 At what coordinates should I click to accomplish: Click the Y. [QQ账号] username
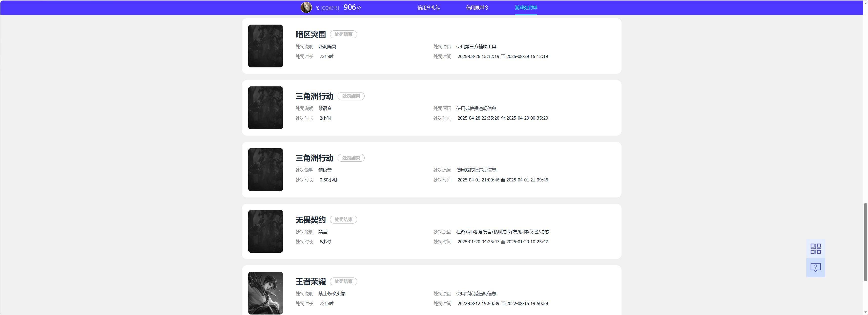point(327,8)
